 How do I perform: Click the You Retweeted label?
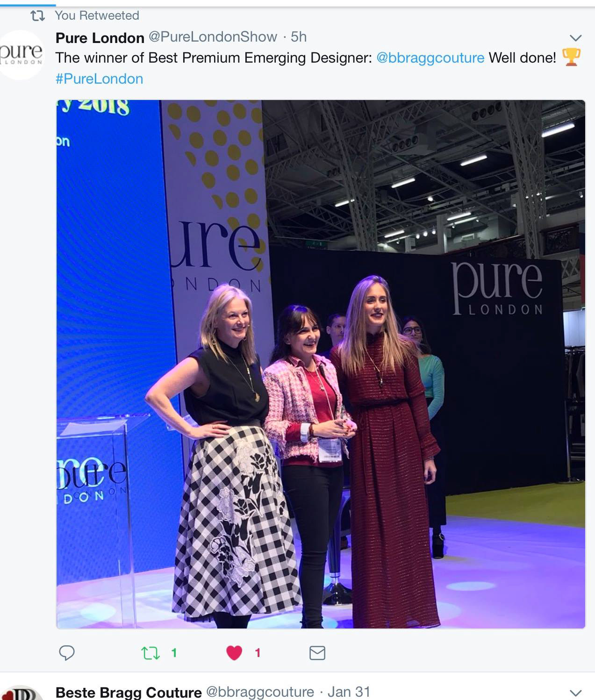[x=97, y=15]
